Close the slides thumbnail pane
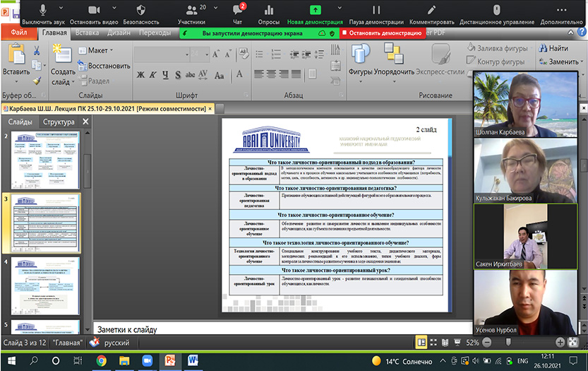Viewport: 588px width, 371px height. (85, 122)
